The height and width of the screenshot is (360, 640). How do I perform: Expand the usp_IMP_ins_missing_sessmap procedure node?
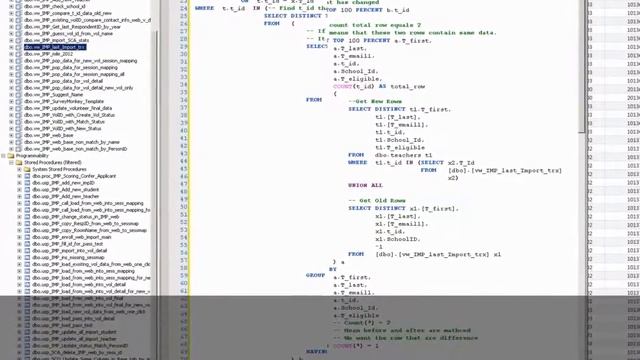pos(19,258)
